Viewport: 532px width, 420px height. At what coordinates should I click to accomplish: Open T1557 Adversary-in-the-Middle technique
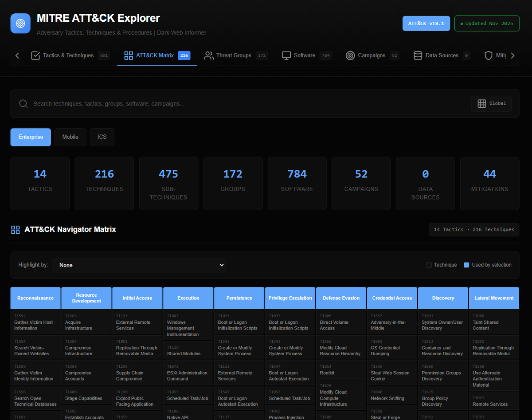tap(392, 322)
